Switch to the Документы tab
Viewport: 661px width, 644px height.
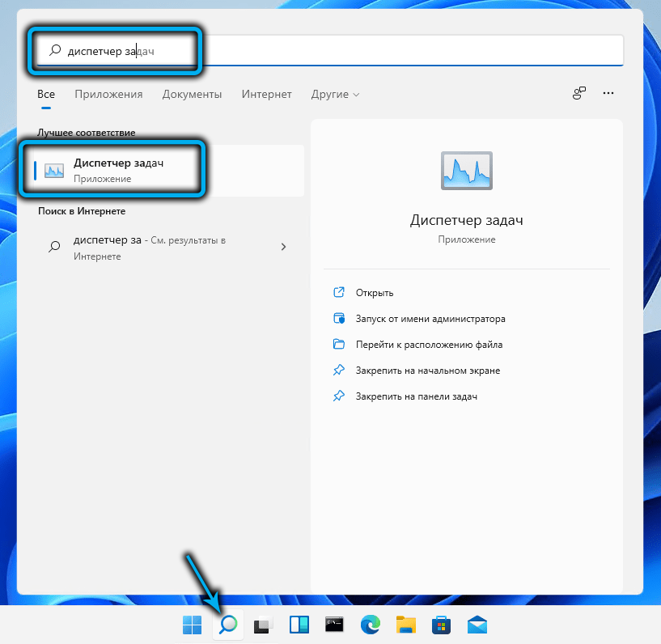[x=192, y=95]
